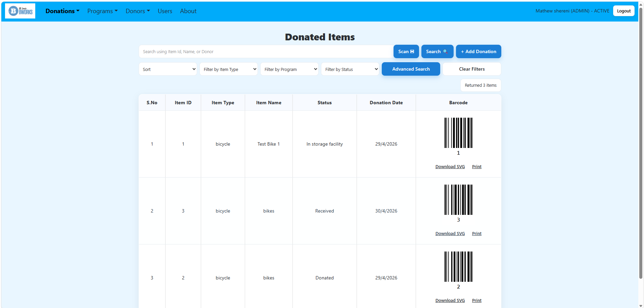Focus the item search input field
The width and height of the screenshot is (644, 308).
(x=266, y=51)
